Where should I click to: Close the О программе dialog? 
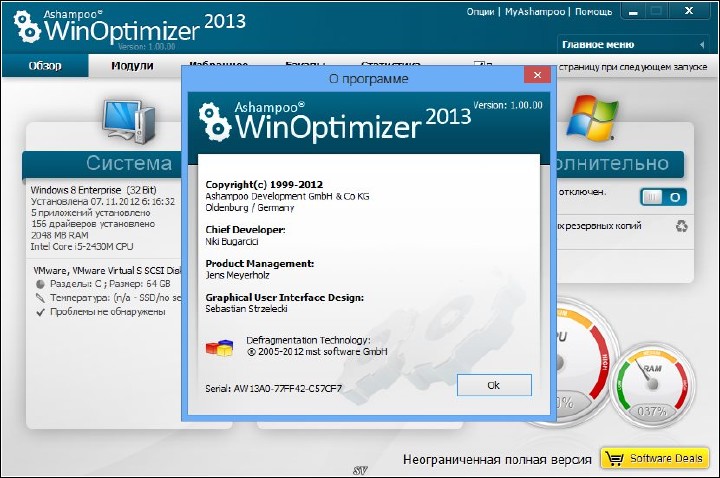[x=537, y=76]
